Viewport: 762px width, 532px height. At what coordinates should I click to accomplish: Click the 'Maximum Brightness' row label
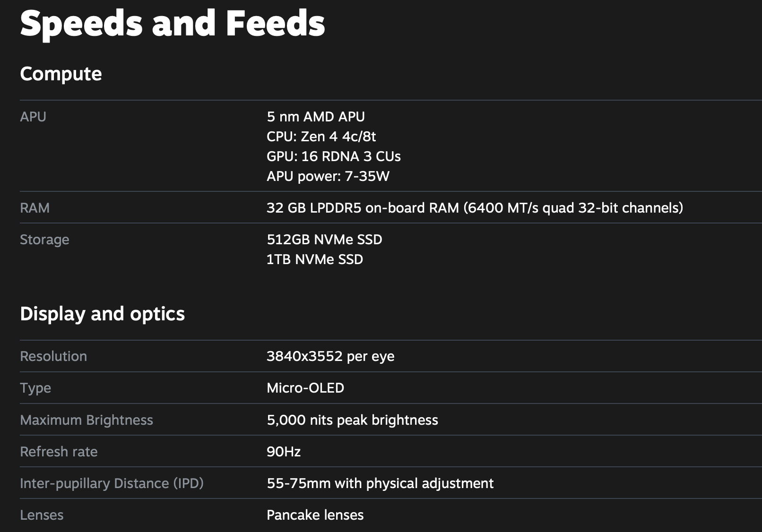pos(87,420)
